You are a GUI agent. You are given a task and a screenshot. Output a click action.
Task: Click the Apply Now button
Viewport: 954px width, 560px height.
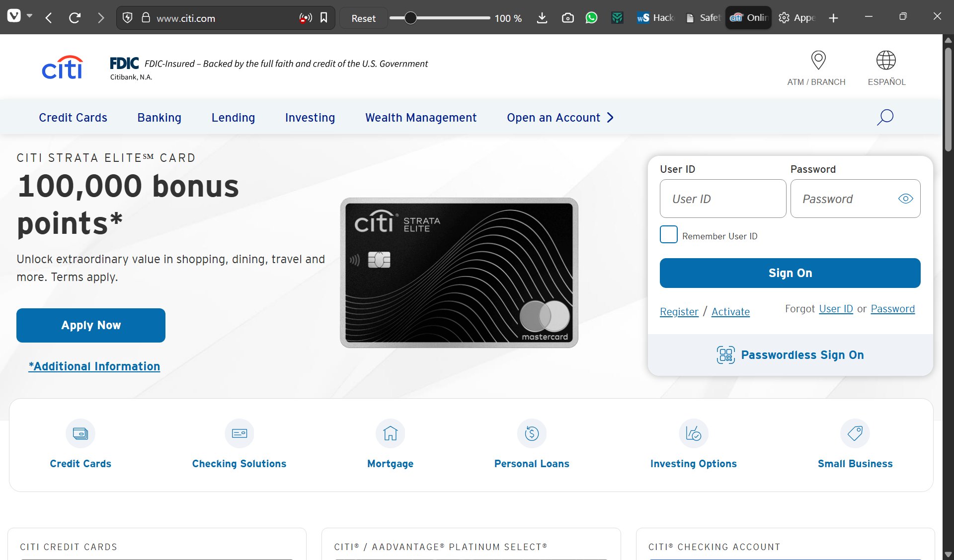[x=91, y=325]
